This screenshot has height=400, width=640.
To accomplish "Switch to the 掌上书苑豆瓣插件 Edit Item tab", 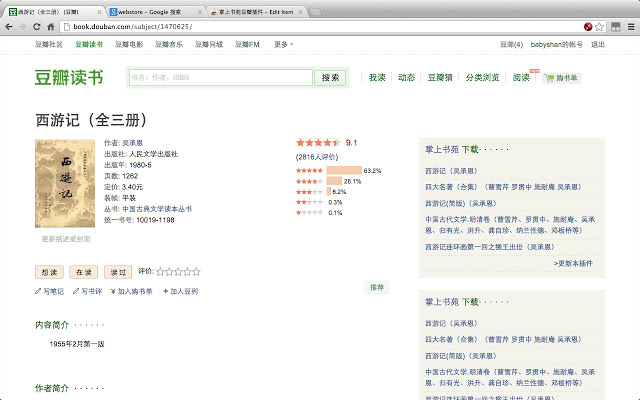I will tap(256, 12).
